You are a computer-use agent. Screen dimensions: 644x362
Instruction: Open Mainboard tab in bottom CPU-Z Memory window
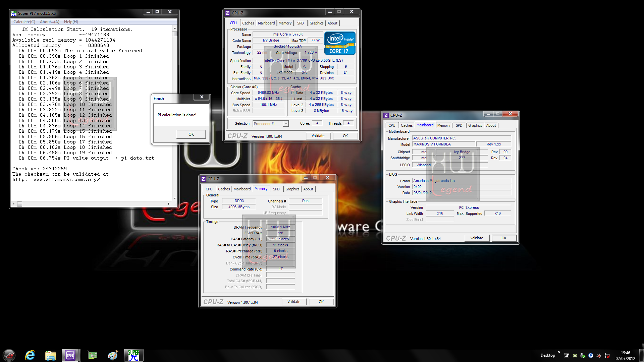242,189
